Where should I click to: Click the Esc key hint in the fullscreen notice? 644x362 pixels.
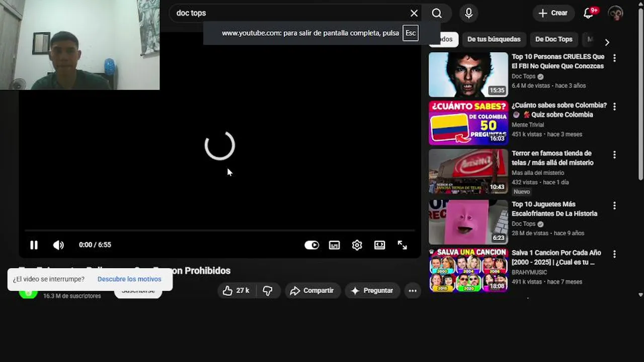[411, 33]
